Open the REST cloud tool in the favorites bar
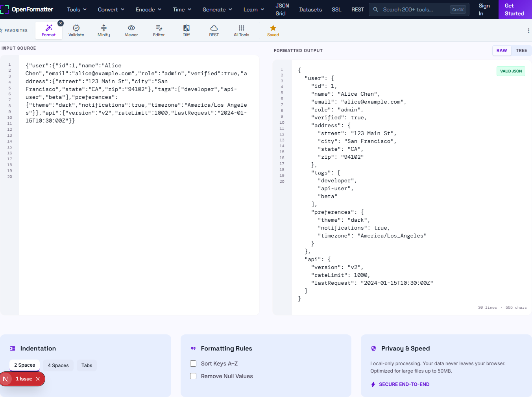The image size is (532, 397). 214,30
